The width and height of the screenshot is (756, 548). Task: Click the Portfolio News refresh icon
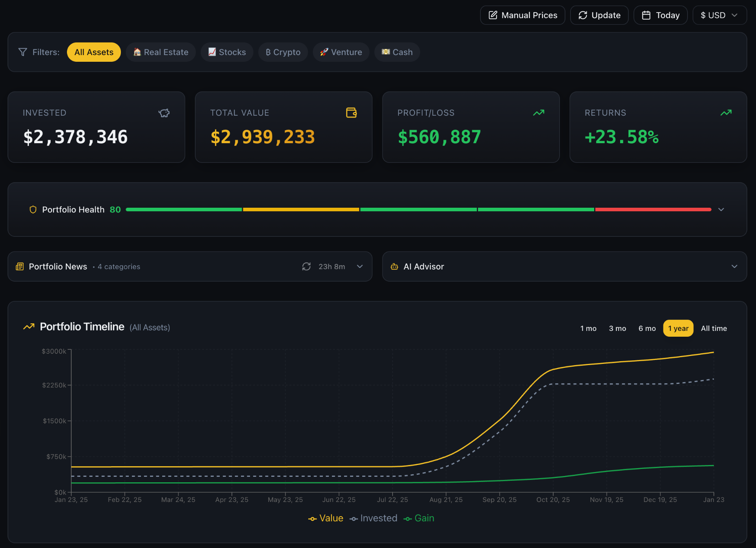tap(307, 266)
